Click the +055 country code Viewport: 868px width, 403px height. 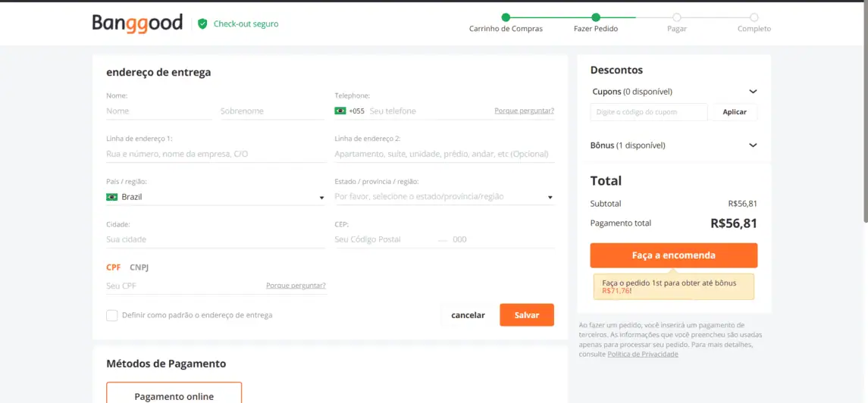356,111
